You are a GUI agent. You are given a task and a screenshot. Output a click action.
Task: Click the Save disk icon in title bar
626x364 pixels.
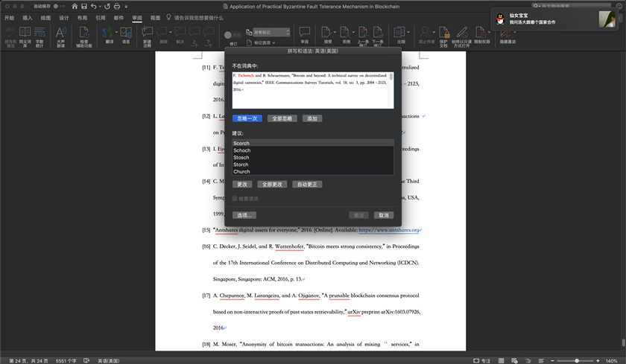84,7
